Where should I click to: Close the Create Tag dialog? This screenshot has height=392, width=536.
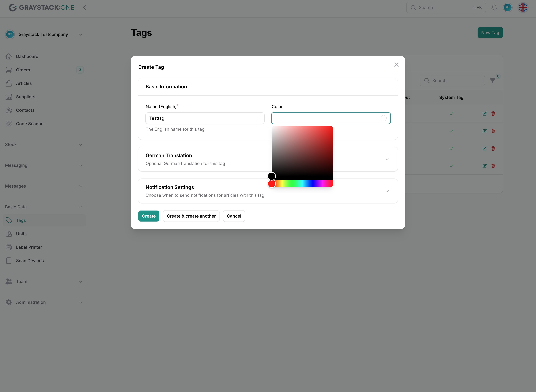click(x=396, y=65)
